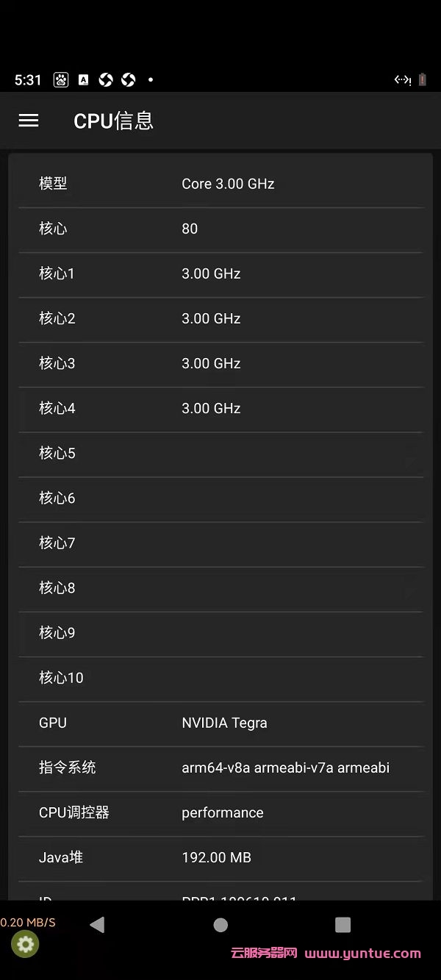Open the hamburger navigation menu
441x980 pixels.
click(29, 121)
